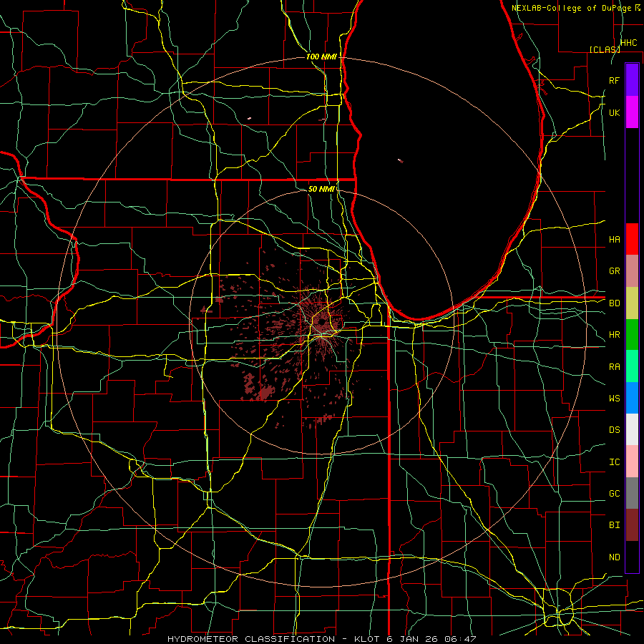This screenshot has width=644, height=644.
Task: Click the BD legend label
Action: 614,303
